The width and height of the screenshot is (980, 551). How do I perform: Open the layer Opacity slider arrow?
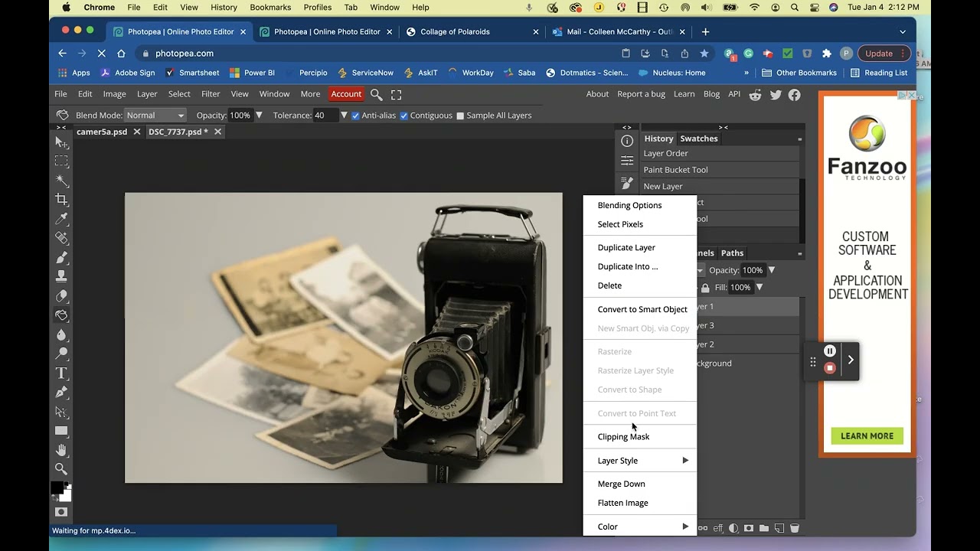click(x=772, y=270)
